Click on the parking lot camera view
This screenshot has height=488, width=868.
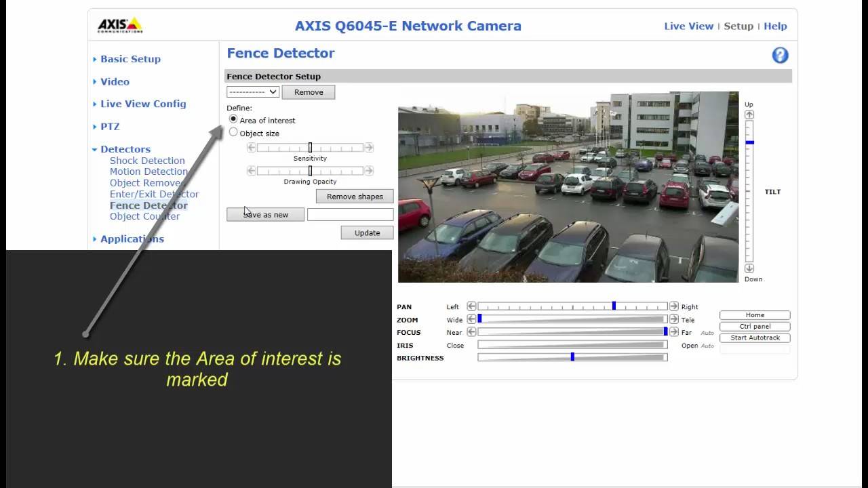568,187
